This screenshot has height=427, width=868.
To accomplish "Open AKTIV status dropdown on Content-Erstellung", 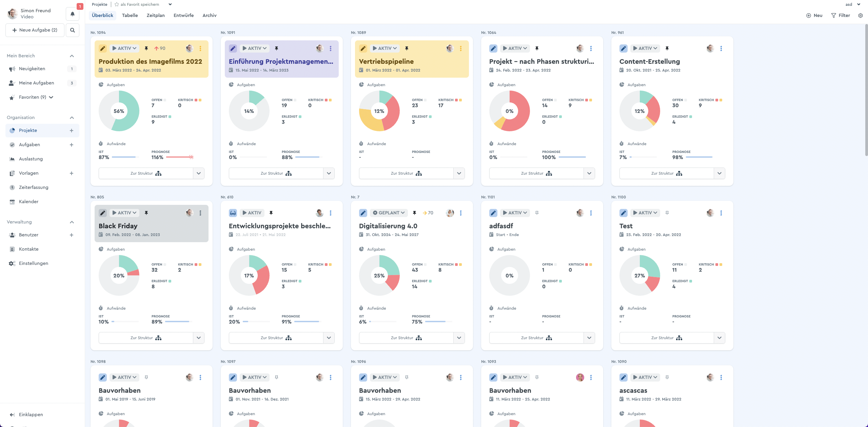I will pos(645,48).
